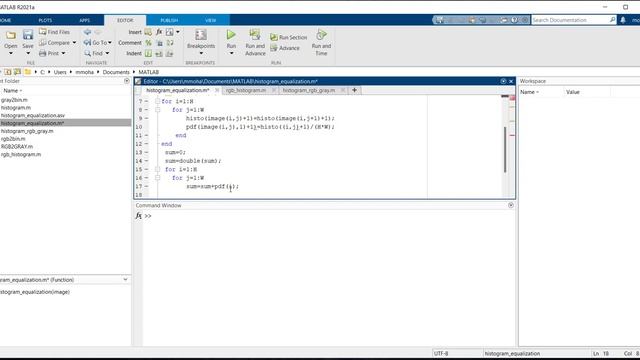This screenshot has height=360, width=640.
Task: Toggle breakpoint dash at line 9
Action: click(147, 118)
